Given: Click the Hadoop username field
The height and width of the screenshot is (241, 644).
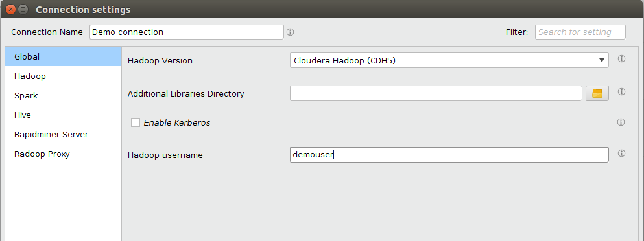Looking at the screenshot, I should point(449,155).
